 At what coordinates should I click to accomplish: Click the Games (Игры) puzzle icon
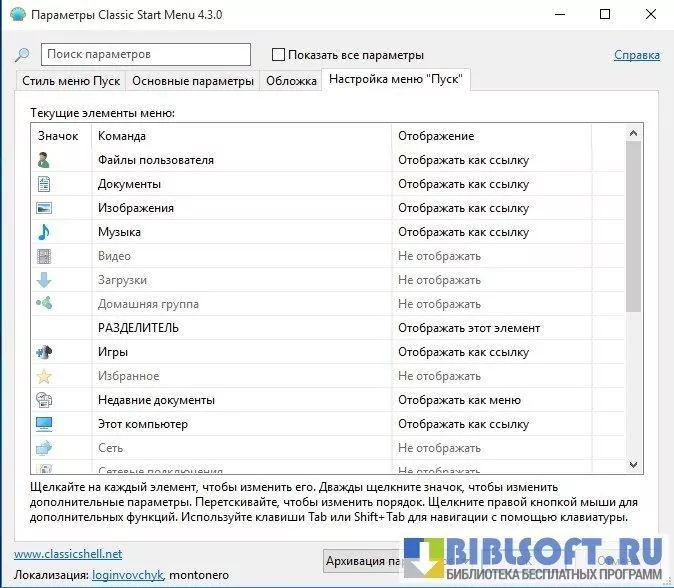44,352
